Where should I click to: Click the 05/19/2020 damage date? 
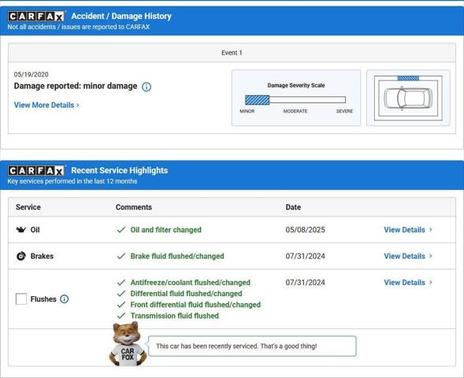pos(31,74)
